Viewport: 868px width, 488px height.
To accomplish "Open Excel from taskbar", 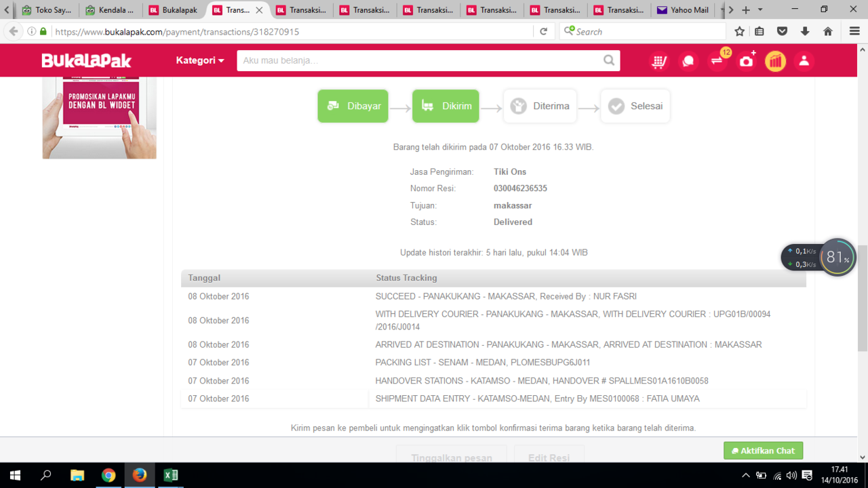I will 171,475.
